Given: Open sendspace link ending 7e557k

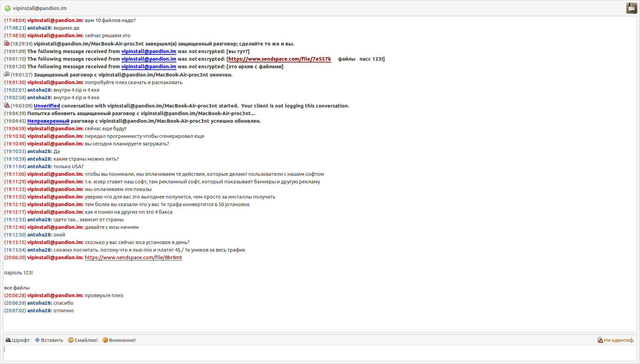Looking at the screenshot, I should [280, 59].
